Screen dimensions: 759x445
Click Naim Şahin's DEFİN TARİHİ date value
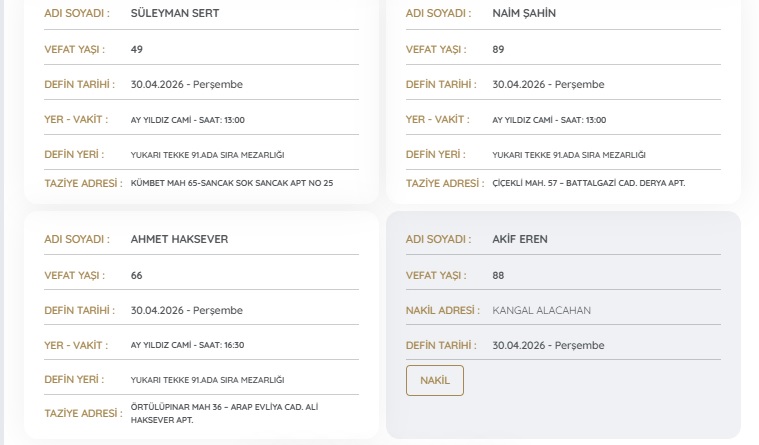[548, 85]
